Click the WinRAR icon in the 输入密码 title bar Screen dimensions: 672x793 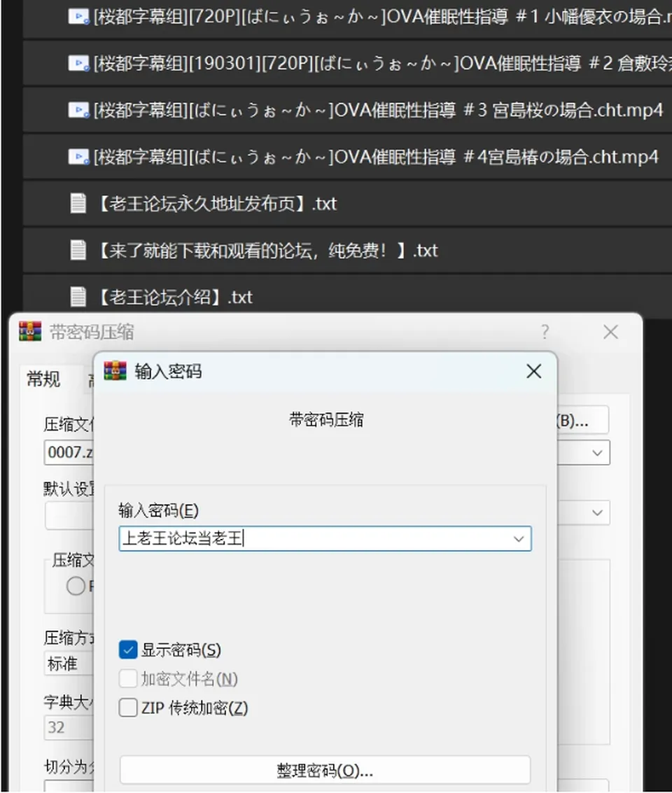[115, 371]
